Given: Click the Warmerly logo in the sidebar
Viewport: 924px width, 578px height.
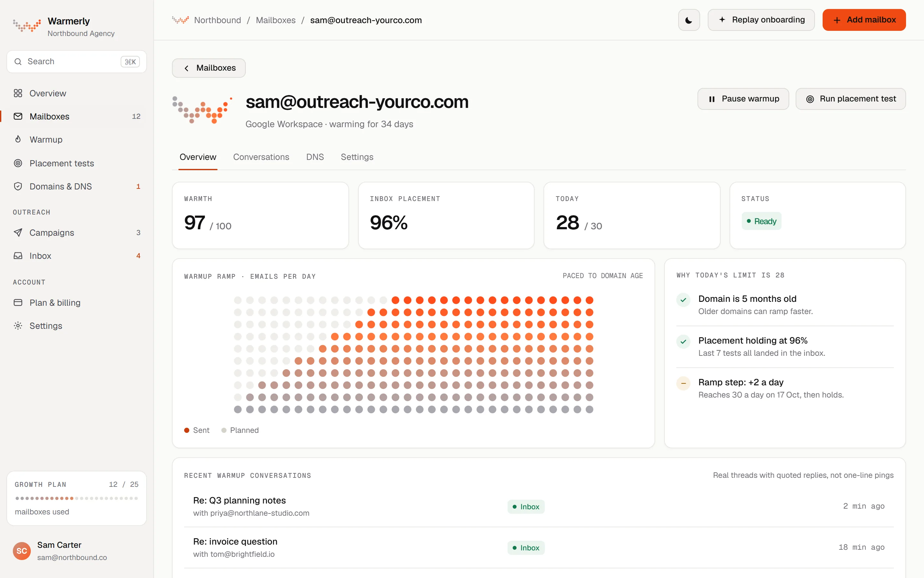Looking at the screenshot, I should tap(27, 25).
